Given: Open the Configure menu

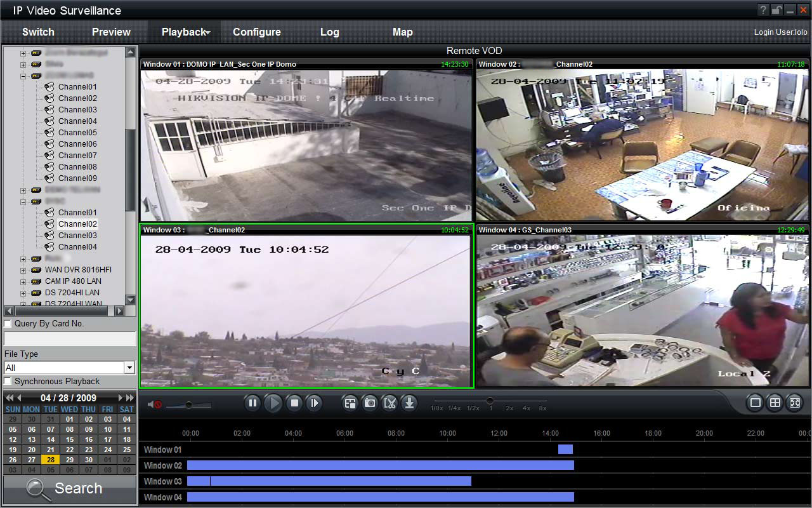Looking at the screenshot, I should click(x=257, y=32).
